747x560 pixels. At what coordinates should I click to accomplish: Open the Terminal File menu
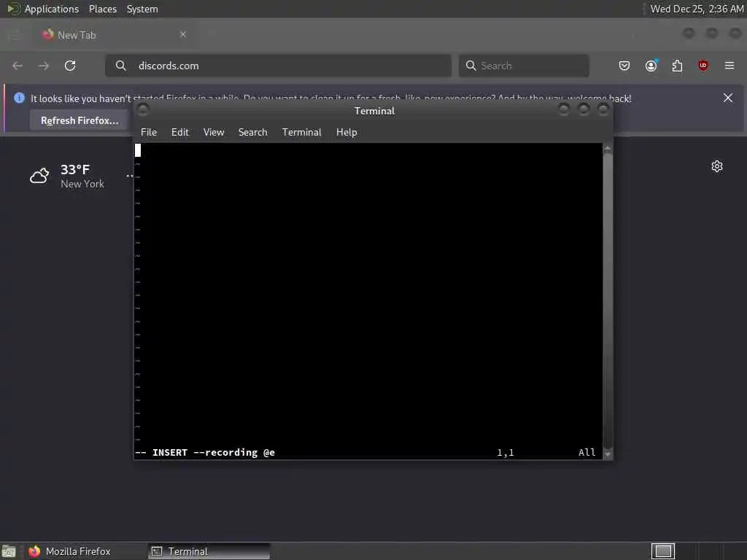pyautogui.click(x=149, y=133)
